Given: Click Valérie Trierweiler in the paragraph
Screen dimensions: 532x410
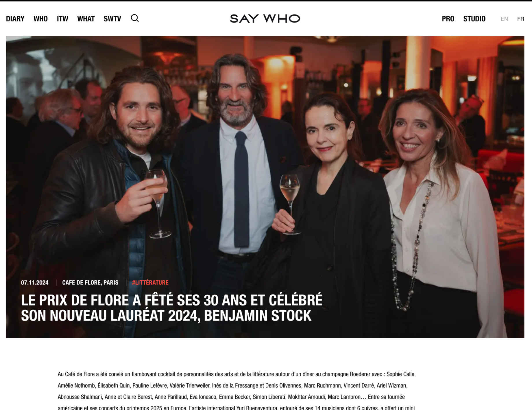Looking at the screenshot, I should point(189,385).
